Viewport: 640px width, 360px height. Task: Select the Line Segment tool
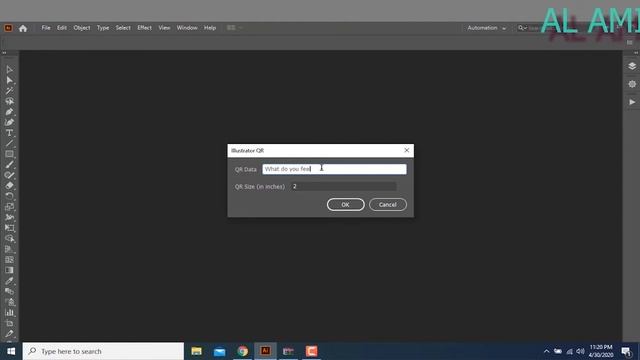(9, 144)
